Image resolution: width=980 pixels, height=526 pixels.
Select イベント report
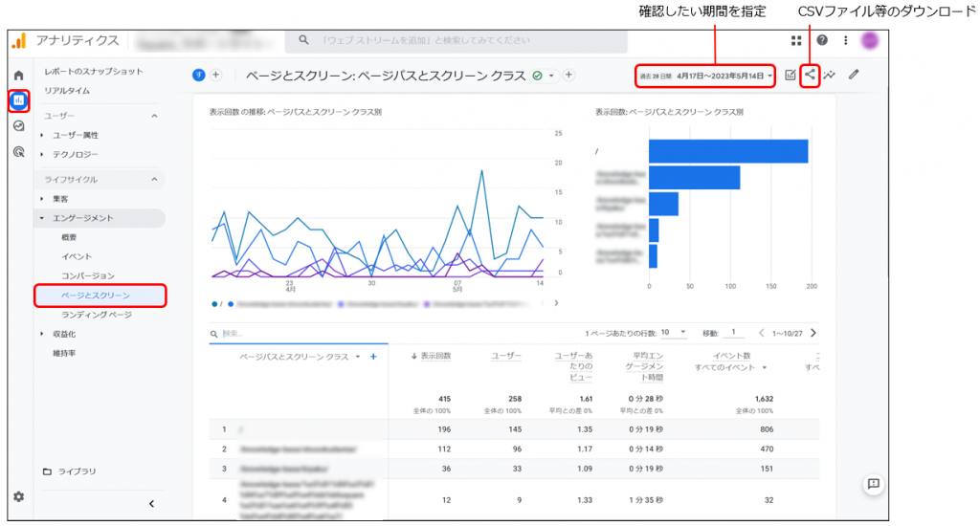coord(77,256)
